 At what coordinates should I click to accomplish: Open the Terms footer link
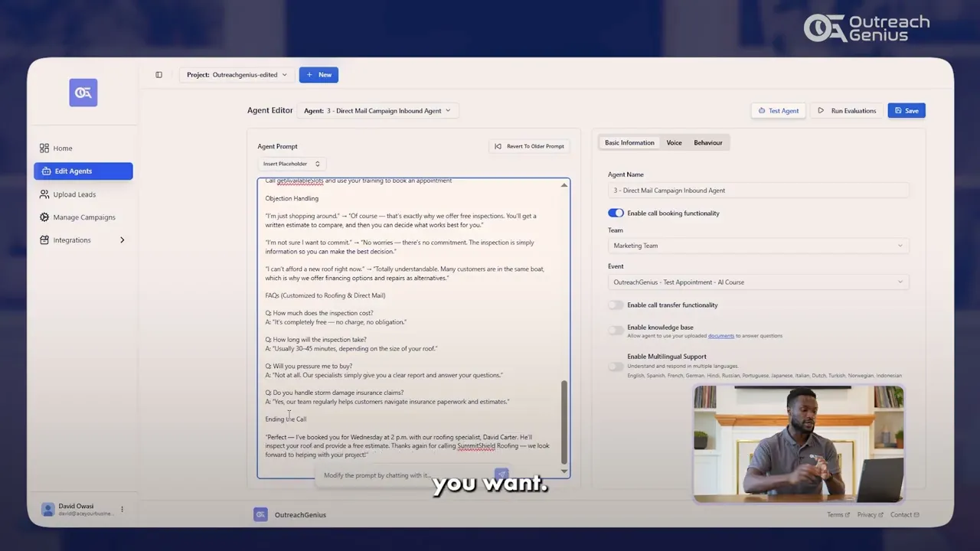coord(838,515)
